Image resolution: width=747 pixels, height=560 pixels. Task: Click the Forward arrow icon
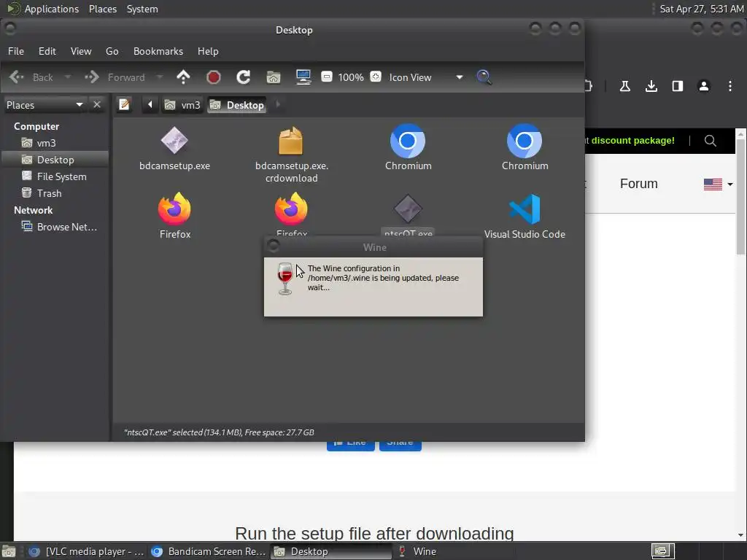(91, 77)
